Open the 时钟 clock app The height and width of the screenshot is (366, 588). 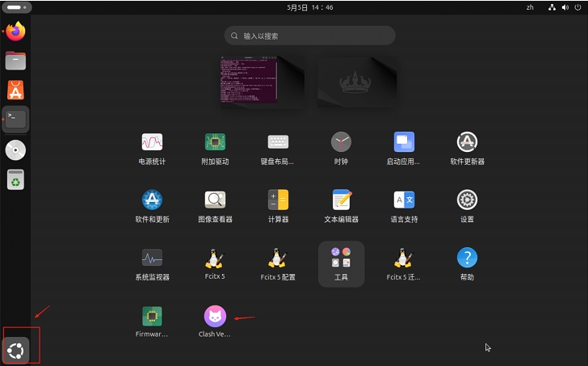pos(341,142)
